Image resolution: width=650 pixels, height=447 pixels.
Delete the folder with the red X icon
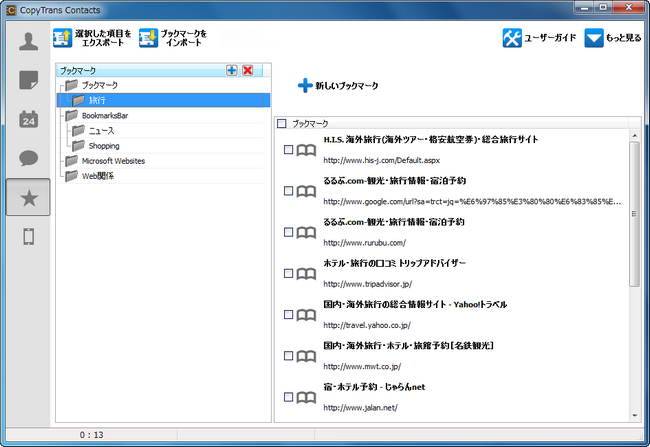pos(248,70)
